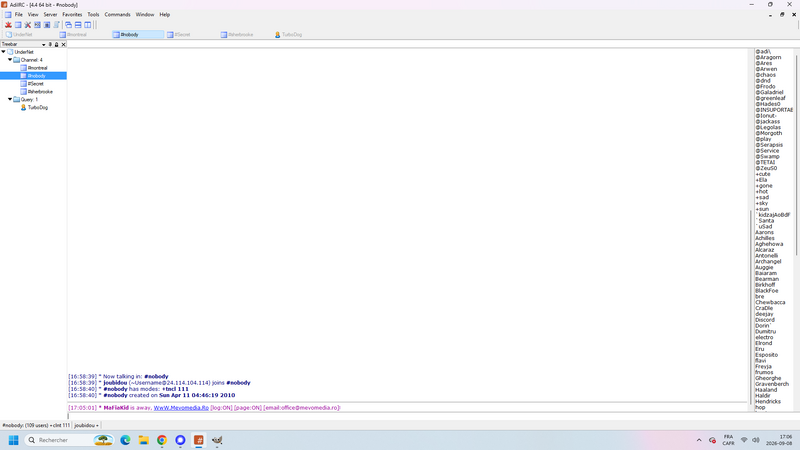Image resolution: width=800 pixels, height=450 pixels.
Task: Click the Tile horizontally toolbar icon
Action: [x=78, y=24]
